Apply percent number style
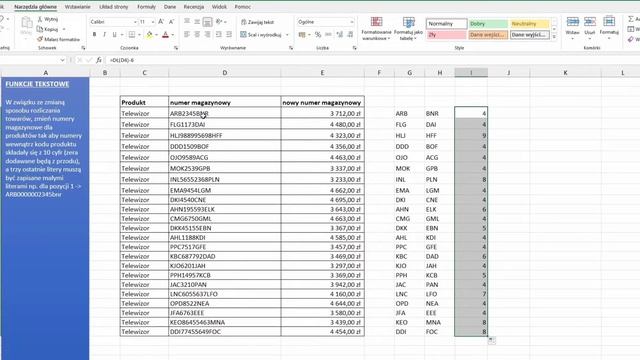Screen dimensions: 640x360 point(318,35)
